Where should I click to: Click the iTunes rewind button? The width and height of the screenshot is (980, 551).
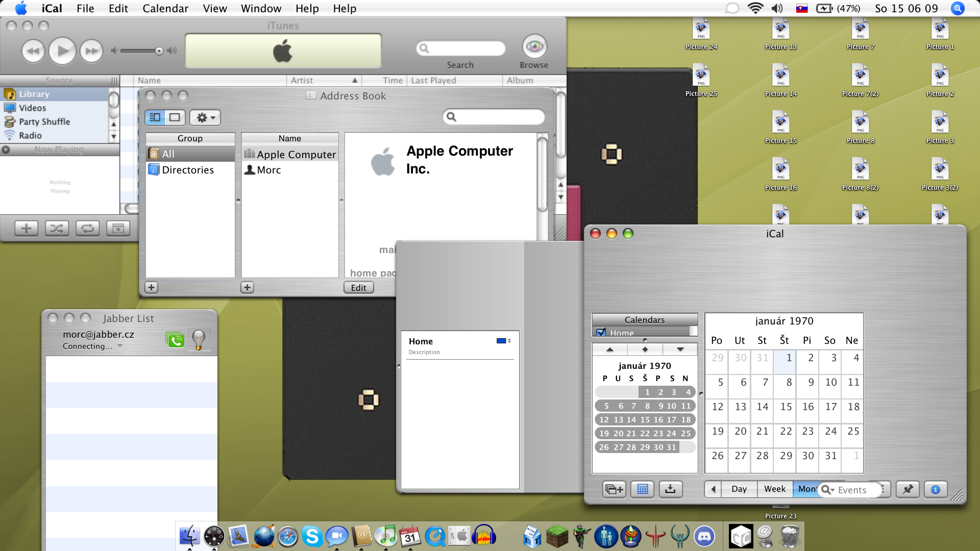click(33, 51)
